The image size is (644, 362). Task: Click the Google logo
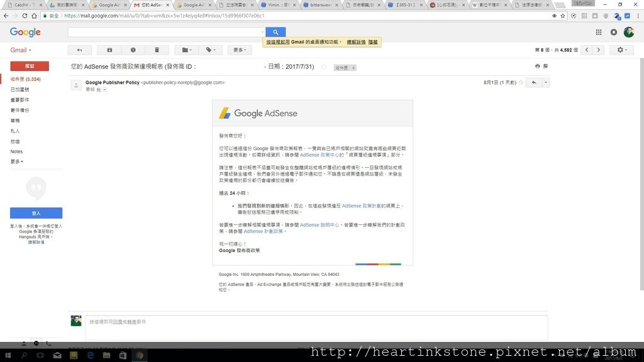click(25, 32)
